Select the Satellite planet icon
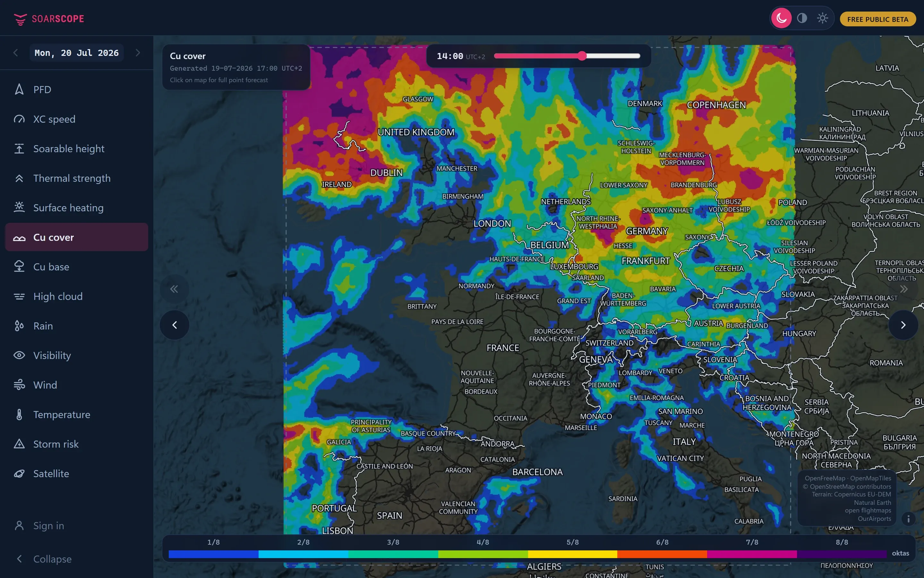 (19, 473)
